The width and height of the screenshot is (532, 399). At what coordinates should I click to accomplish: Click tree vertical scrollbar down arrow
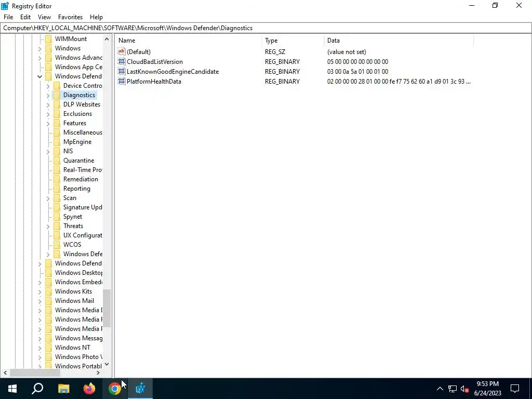tap(107, 364)
